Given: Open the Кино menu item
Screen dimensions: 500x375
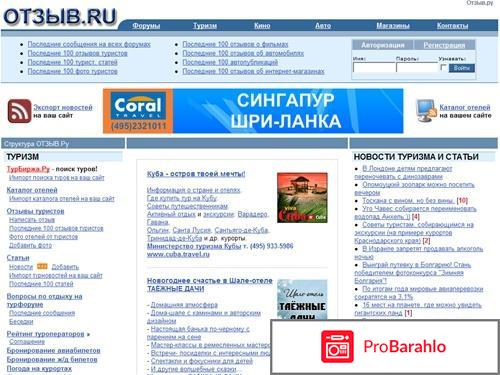Looking at the screenshot, I should 262,26.
